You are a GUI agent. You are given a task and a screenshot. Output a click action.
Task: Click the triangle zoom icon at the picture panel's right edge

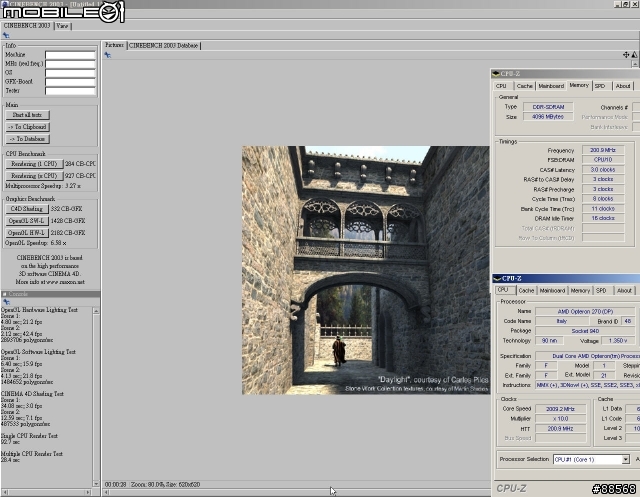point(634,55)
